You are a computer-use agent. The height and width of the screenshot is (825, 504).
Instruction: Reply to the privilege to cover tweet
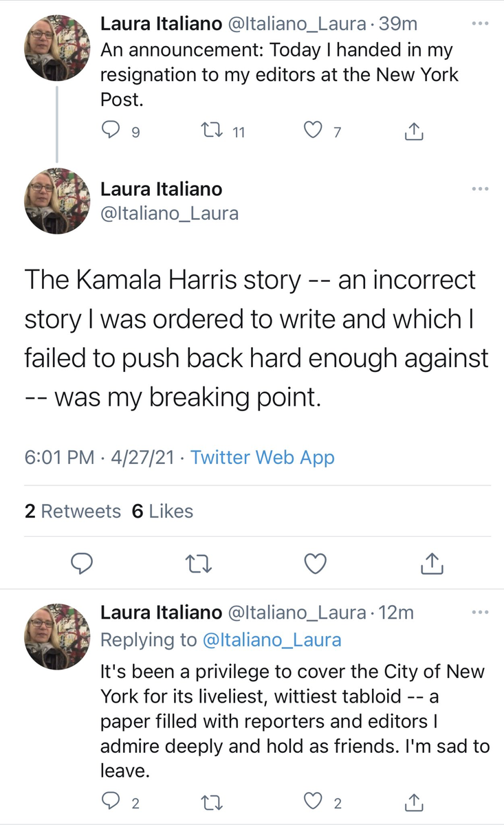[111, 800]
